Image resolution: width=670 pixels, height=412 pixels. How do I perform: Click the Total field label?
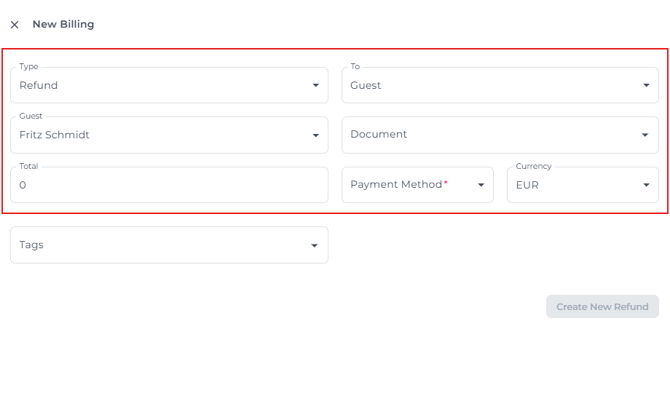[27, 166]
